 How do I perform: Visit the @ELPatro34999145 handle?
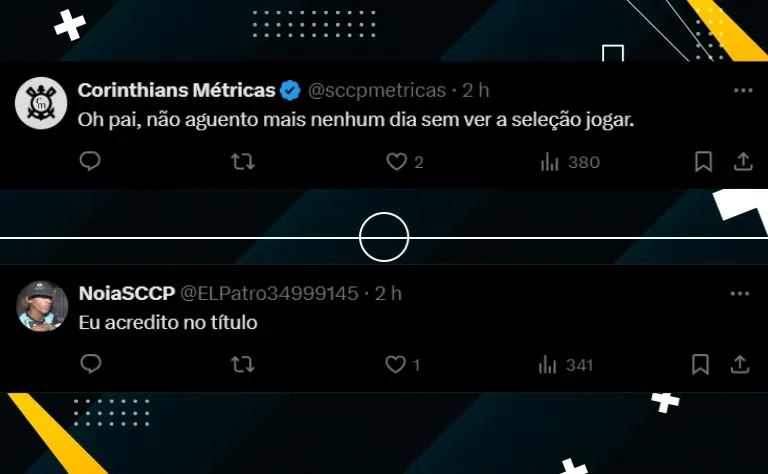point(269,293)
